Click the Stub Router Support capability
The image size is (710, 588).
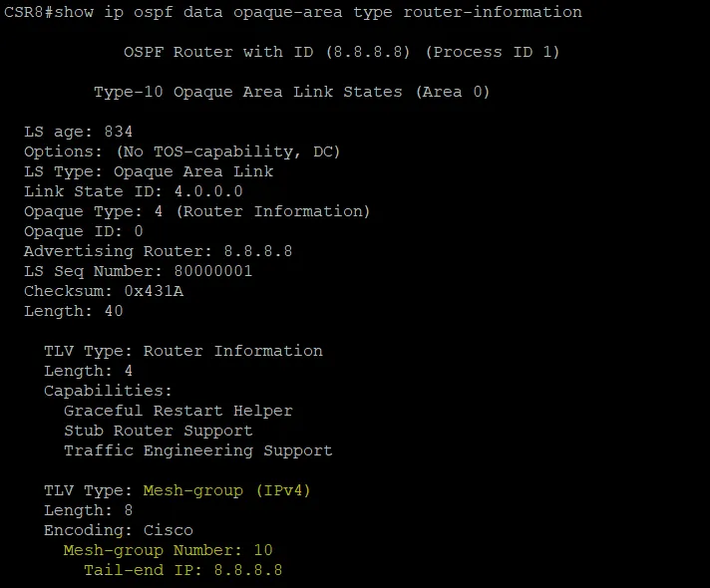158,431
